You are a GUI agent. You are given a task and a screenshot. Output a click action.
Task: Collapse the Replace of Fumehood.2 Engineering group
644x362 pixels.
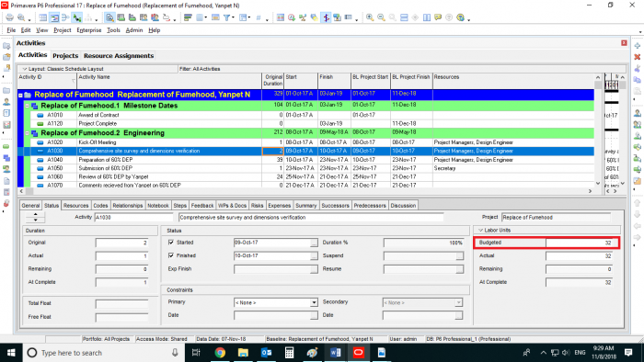(x=27, y=133)
